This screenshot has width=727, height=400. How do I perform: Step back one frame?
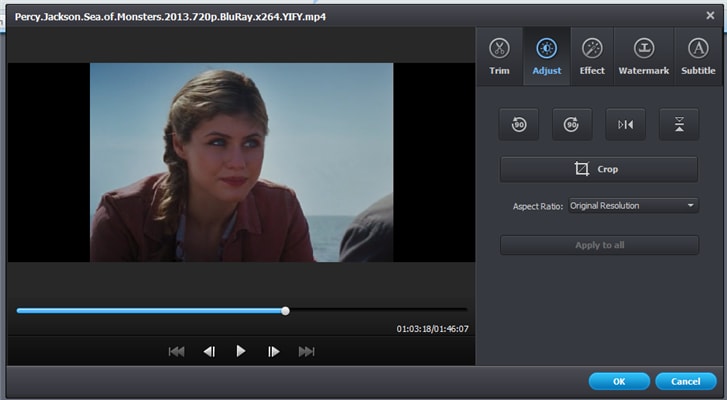[209, 352]
